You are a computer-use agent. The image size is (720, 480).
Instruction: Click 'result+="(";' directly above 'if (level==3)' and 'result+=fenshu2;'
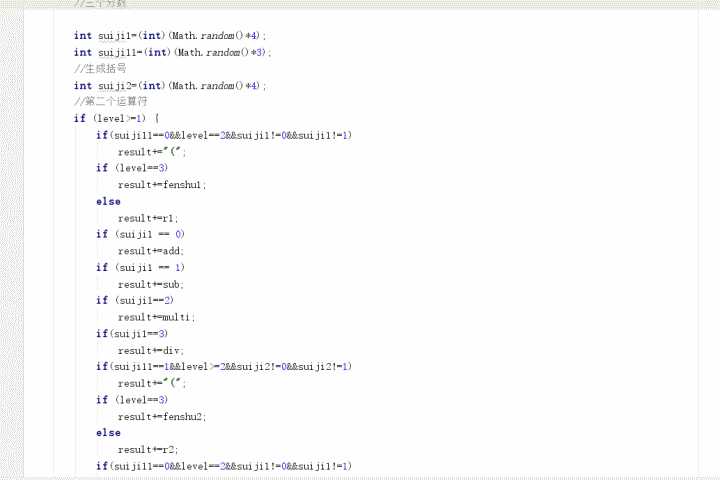click(152, 384)
